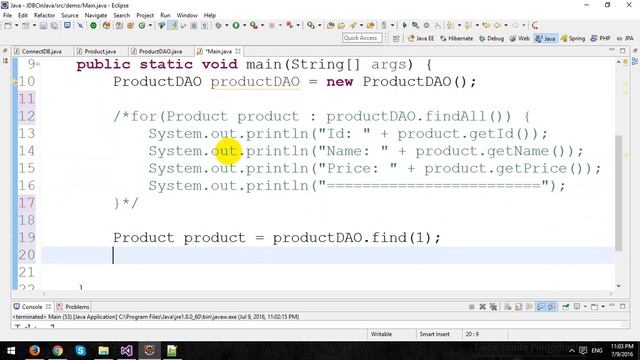The image size is (640, 360).
Task: Click the editor scroll down arrow
Action: [x=618, y=286]
